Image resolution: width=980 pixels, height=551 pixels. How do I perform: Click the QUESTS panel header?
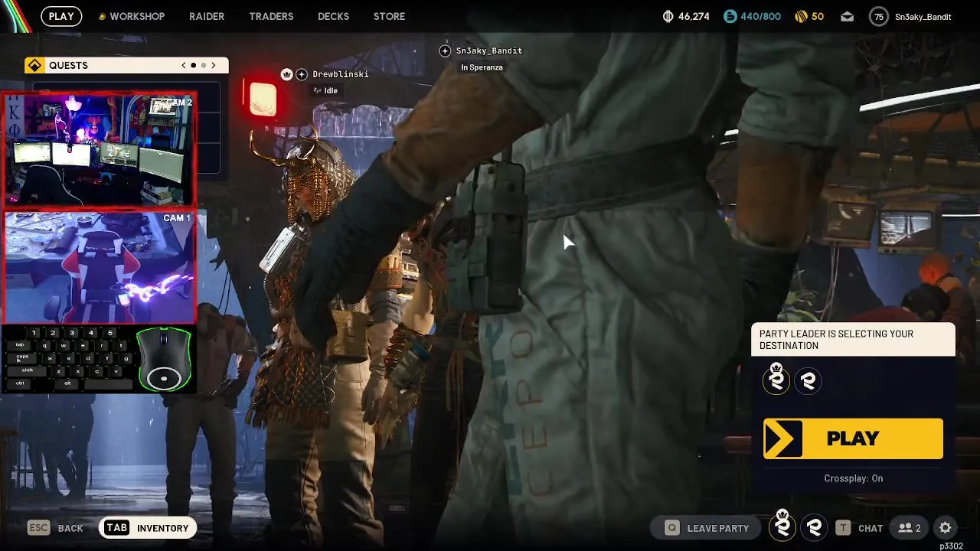click(126, 66)
